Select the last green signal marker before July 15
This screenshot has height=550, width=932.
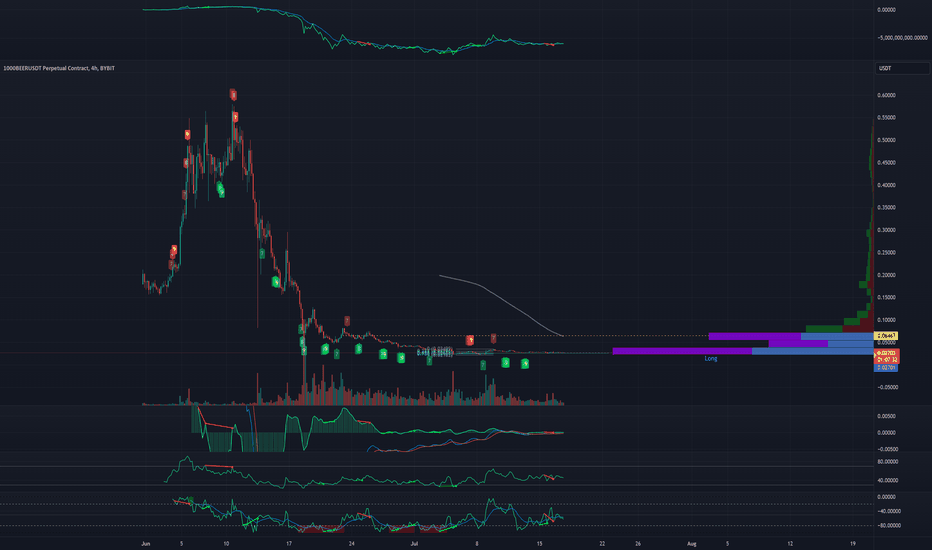[x=525, y=364]
